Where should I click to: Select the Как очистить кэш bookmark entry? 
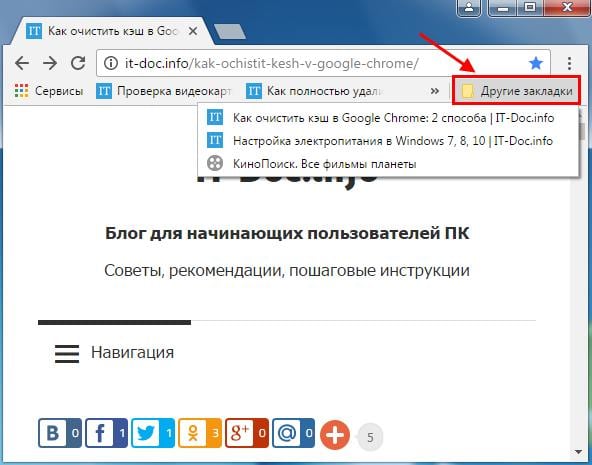(x=388, y=118)
